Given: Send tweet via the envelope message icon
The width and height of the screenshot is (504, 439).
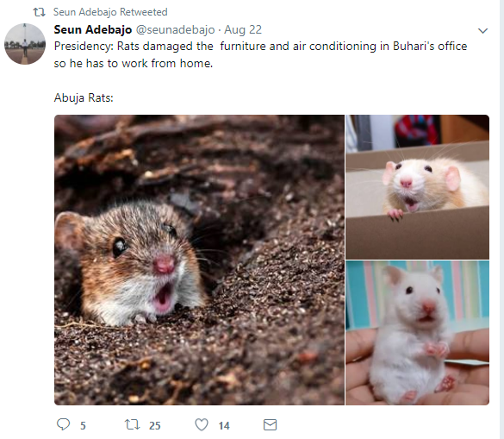Looking at the screenshot, I should [270, 424].
